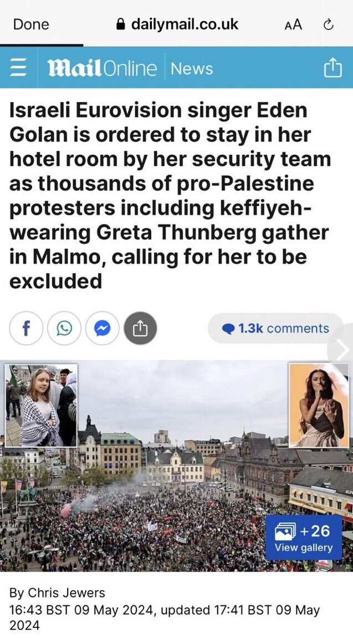Tap Done to close the browser view
353x644 pixels.
[x=31, y=24]
